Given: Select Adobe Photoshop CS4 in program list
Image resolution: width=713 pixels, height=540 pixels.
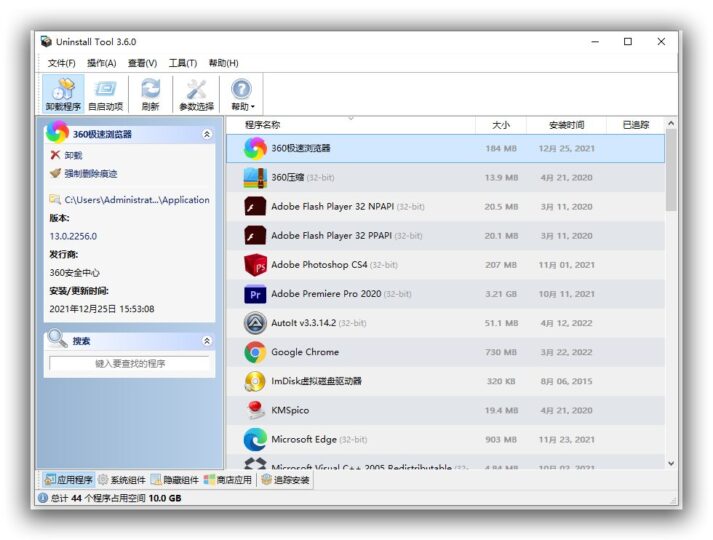Looking at the screenshot, I should tap(320, 265).
